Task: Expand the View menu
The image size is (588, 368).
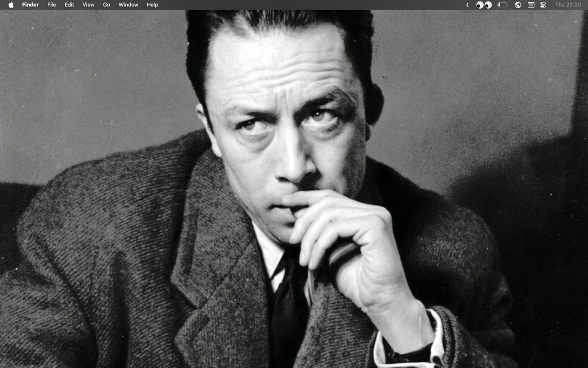Action: 88,5
